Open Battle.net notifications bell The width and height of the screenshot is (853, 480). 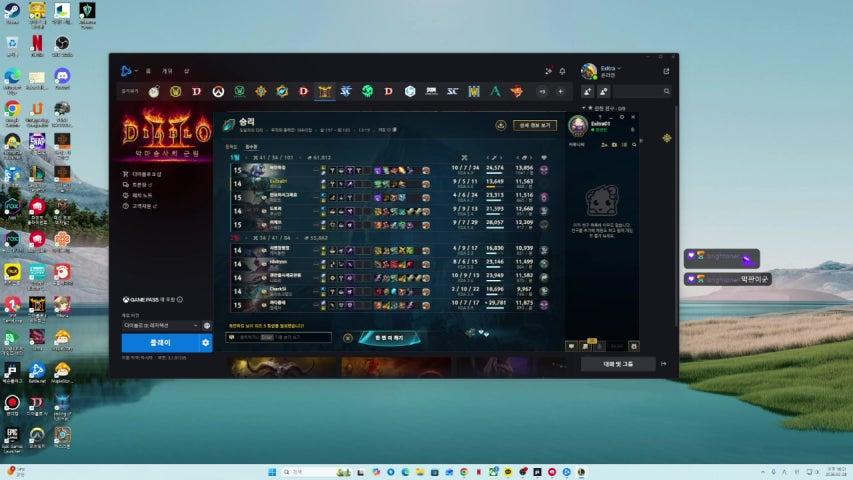[563, 71]
